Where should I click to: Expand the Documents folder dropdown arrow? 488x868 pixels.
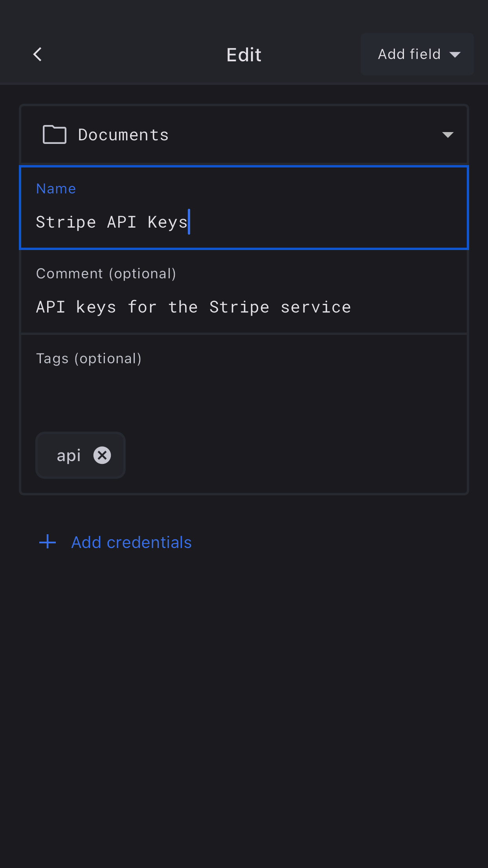[448, 135]
